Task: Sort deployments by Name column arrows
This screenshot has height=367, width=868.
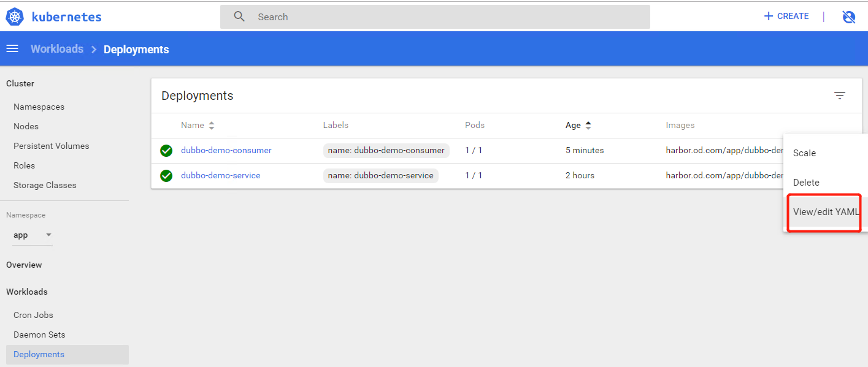Action: (212, 126)
